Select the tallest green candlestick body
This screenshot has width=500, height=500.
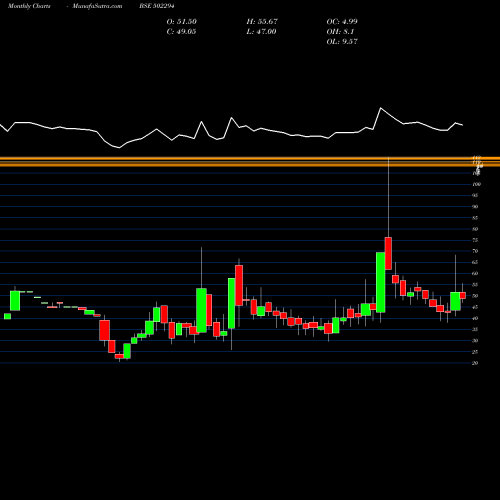(x=381, y=282)
